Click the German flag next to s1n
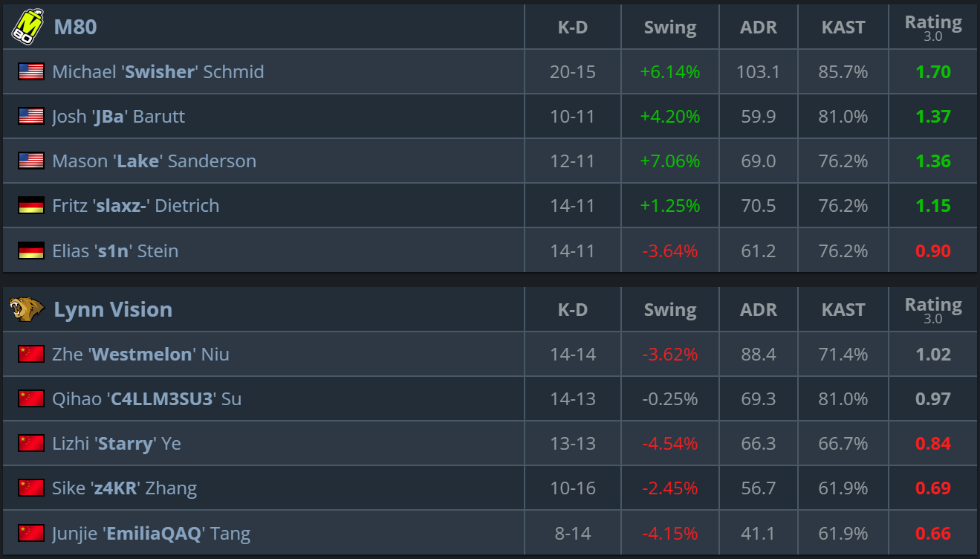 31,251
